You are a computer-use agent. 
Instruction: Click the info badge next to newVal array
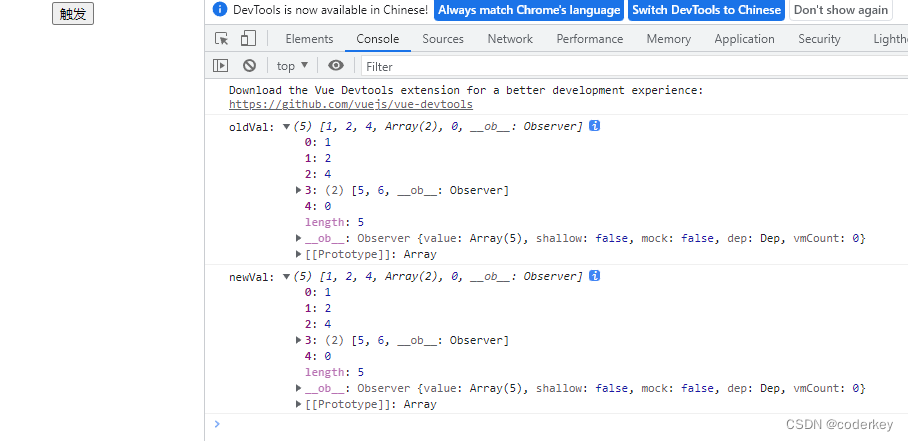point(594,276)
